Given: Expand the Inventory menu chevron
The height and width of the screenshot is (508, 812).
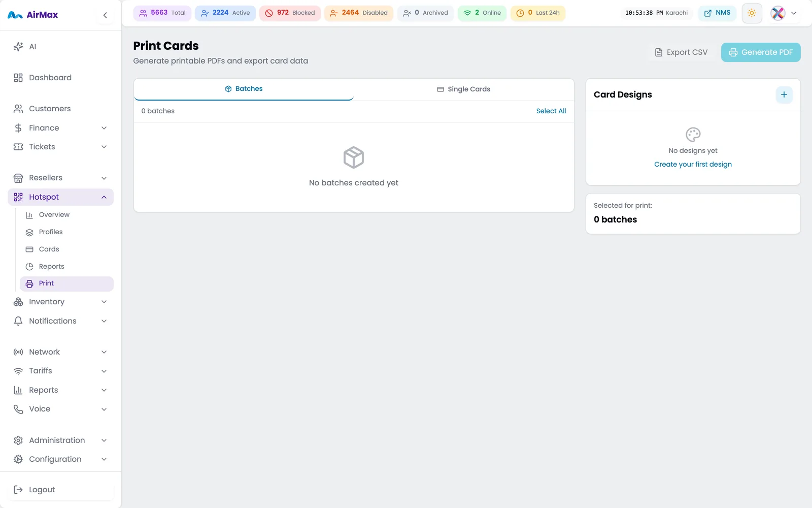Looking at the screenshot, I should click(104, 302).
